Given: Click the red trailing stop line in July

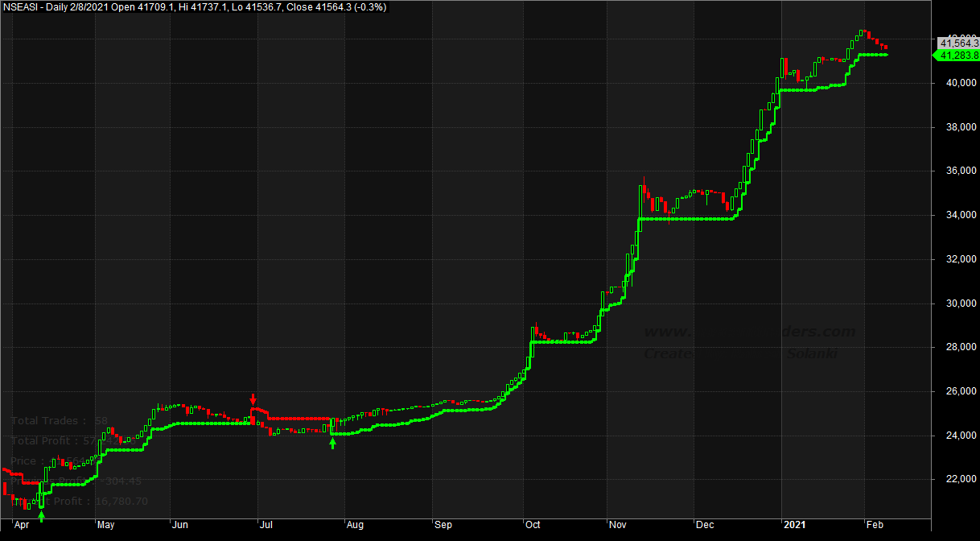Looking at the screenshot, I should coord(298,419).
